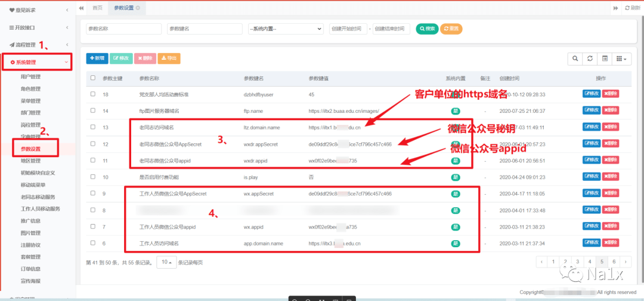Viewport: 644px width, 301px height.
Task: Click the table search magnifier icon
Action: [x=575, y=59]
